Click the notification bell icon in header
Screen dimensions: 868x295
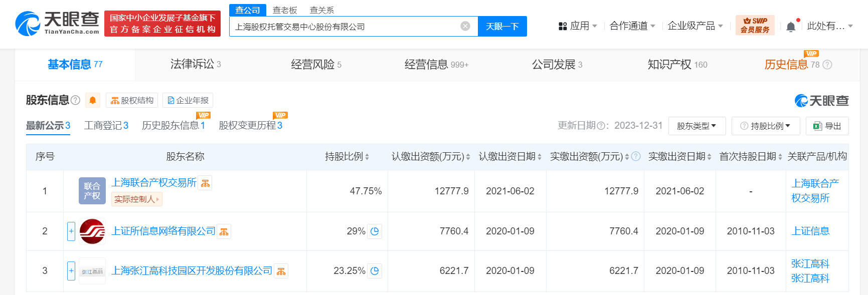click(x=791, y=26)
